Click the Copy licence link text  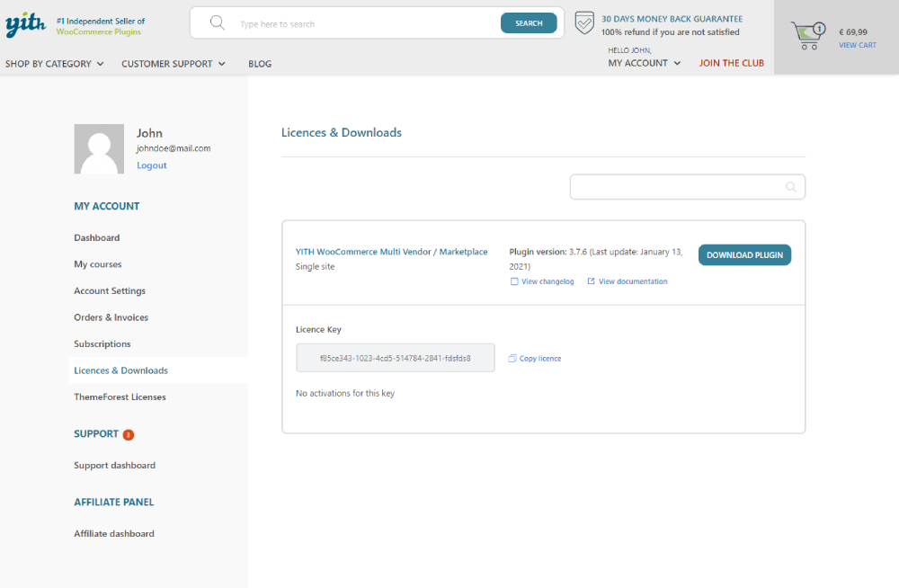coord(540,359)
